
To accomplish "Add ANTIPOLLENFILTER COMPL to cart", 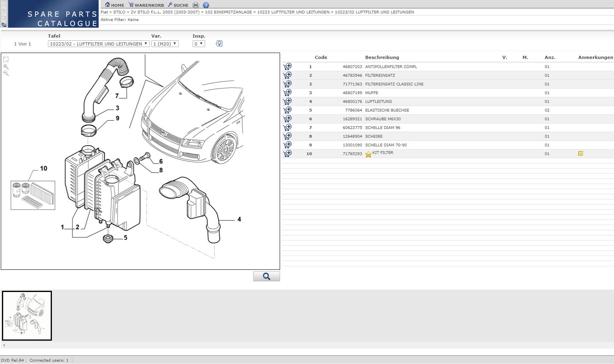I will [288, 66].
